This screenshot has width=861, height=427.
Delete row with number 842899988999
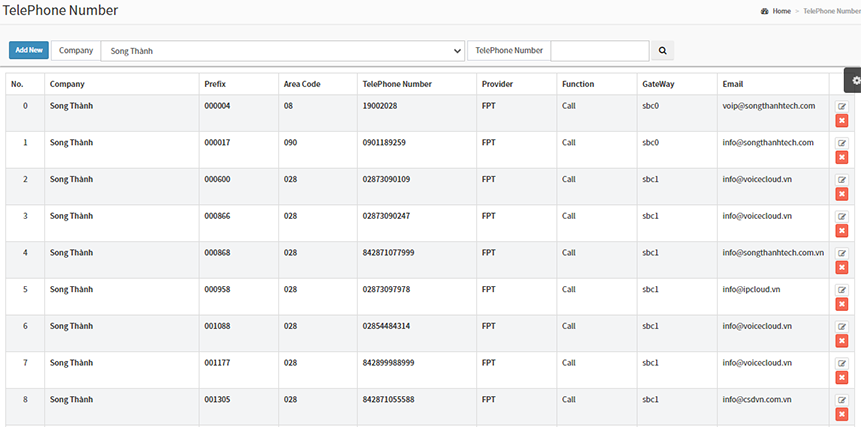[x=841, y=378]
